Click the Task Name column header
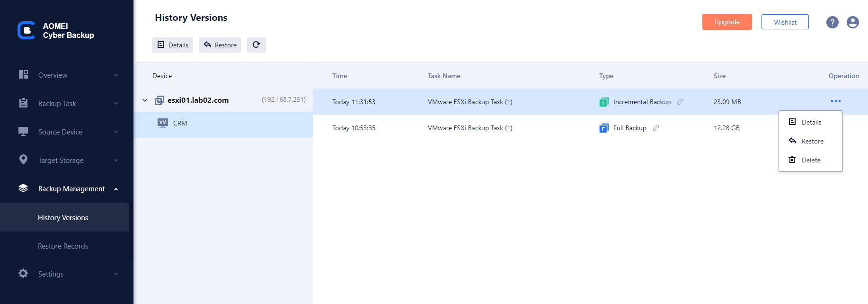 coord(444,76)
